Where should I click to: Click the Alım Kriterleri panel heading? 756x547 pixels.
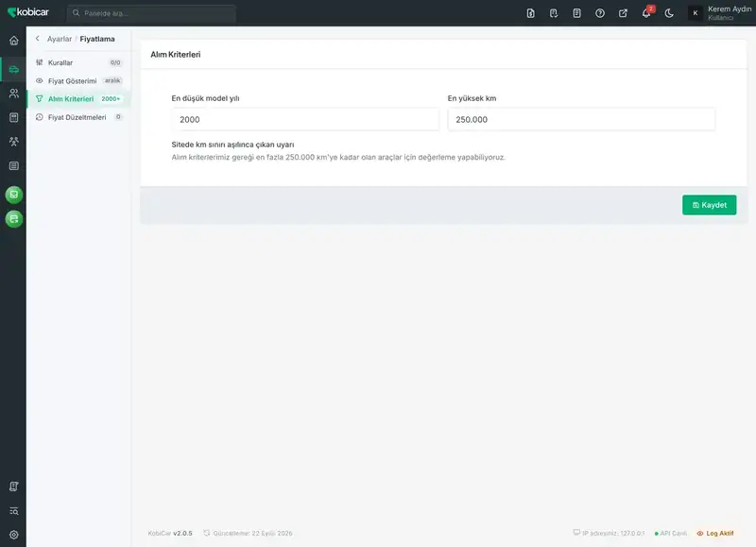(x=176, y=55)
